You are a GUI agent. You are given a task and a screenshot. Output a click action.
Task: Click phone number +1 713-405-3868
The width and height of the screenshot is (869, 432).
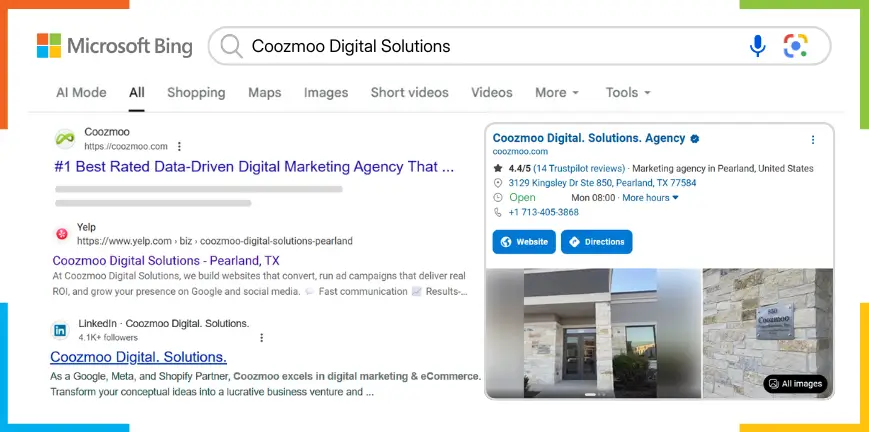coord(544,212)
